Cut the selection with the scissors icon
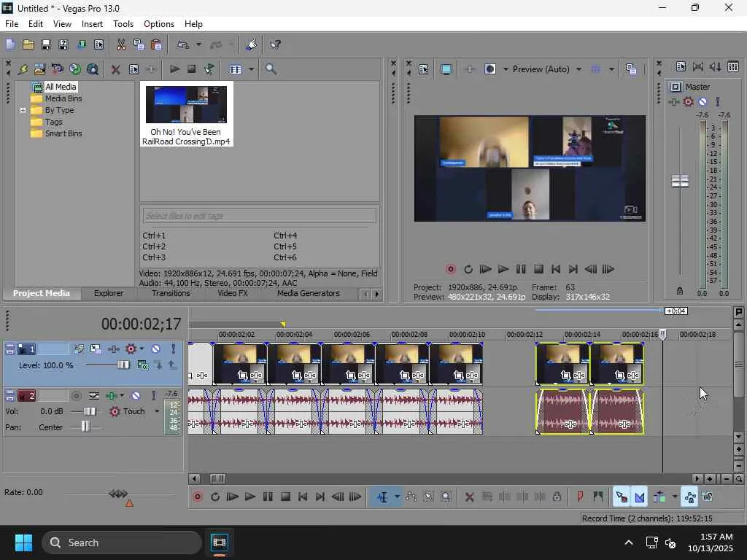Viewport: 747px width, 560px height. (x=122, y=44)
